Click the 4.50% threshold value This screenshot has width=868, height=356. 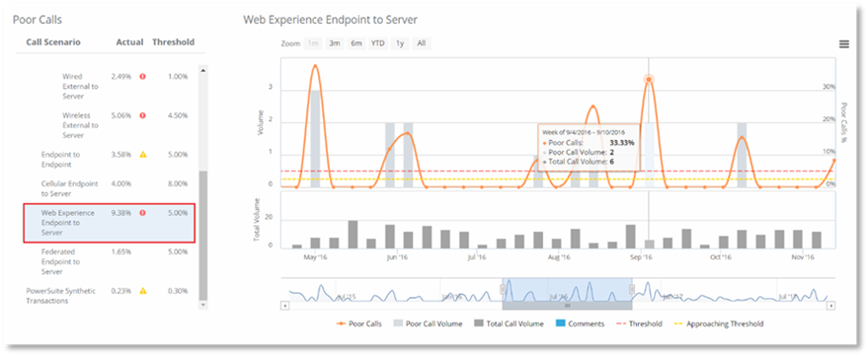[x=178, y=115]
